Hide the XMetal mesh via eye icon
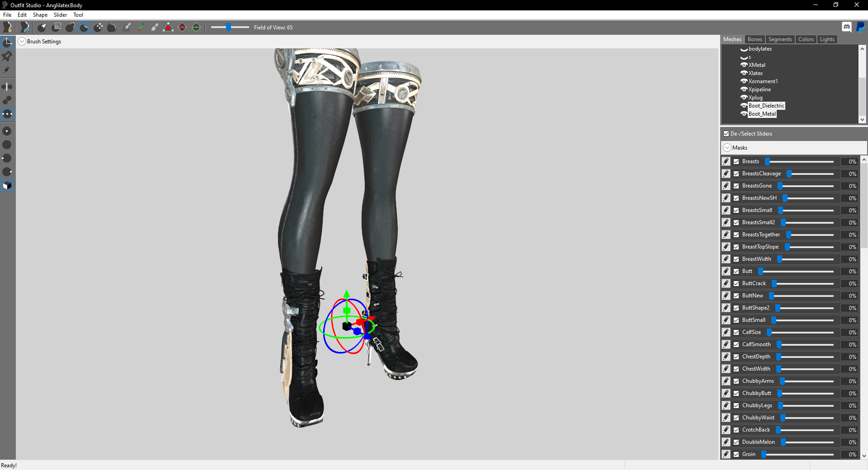868x470 pixels. [744, 65]
